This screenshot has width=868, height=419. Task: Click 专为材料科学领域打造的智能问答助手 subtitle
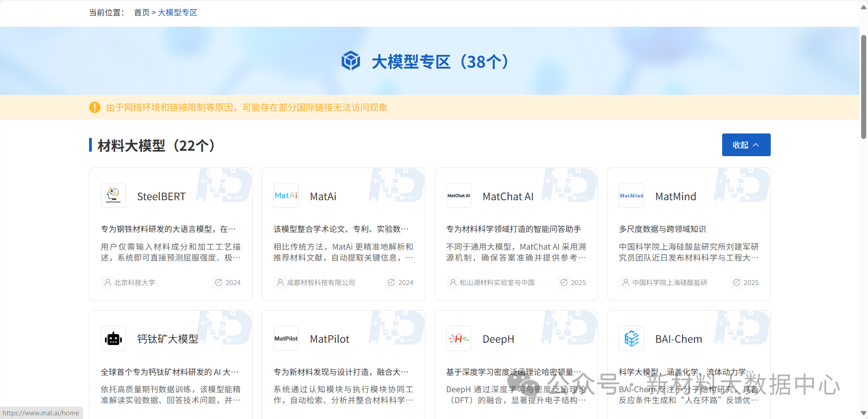point(514,229)
